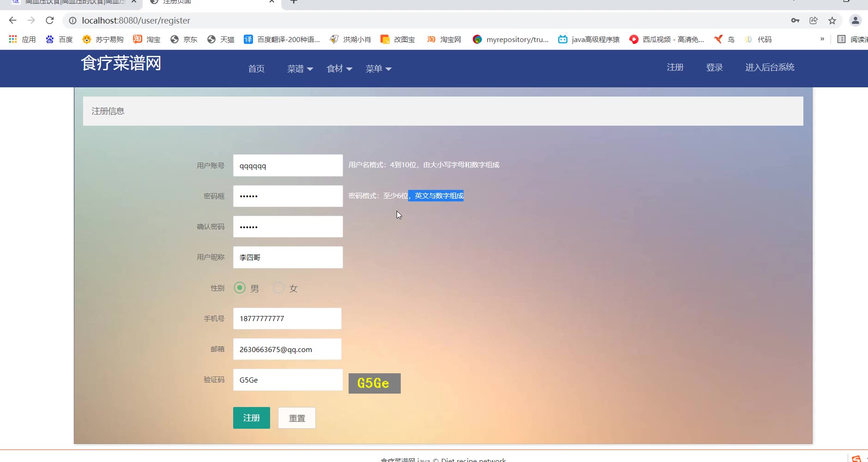Open the myrepository bookmark
Viewport: 868px width, 462px height.
pos(511,39)
